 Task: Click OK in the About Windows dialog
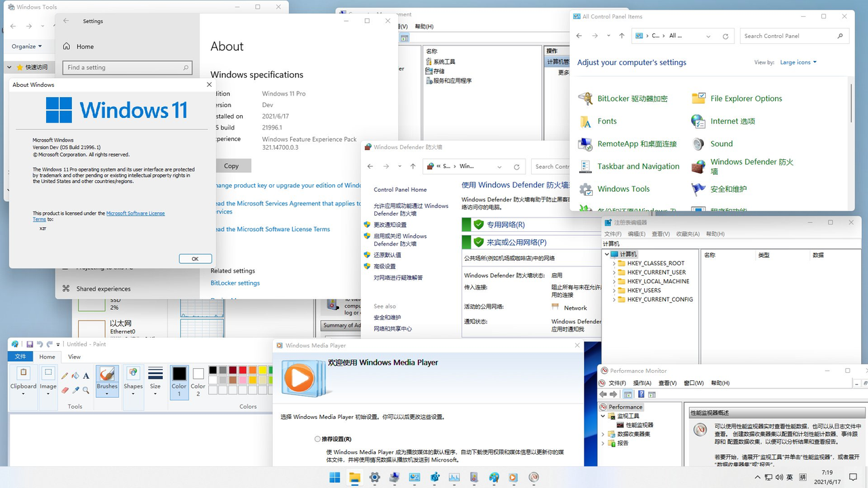point(195,258)
